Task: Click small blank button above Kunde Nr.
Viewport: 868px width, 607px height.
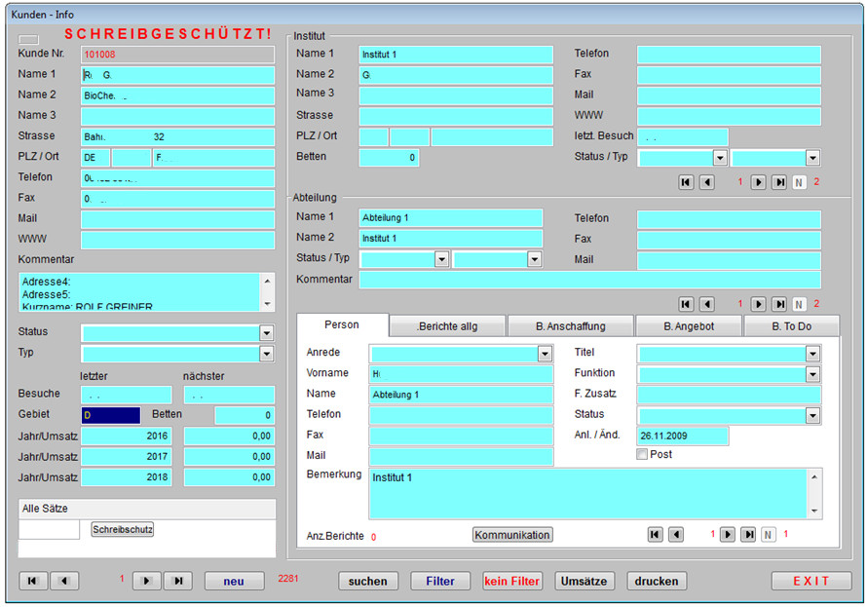Action: (x=28, y=39)
